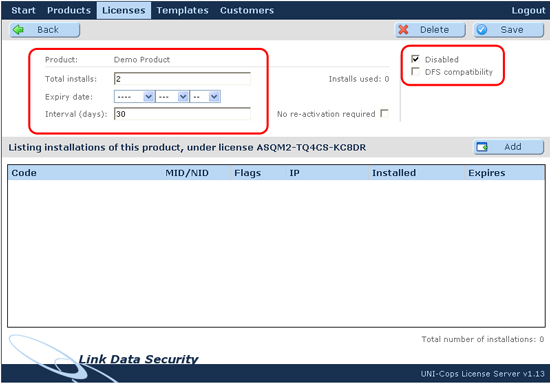Image resolution: width=550 pixels, height=383 pixels.
Task: Click the Interval (days) input field
Action: pos(182,114)
